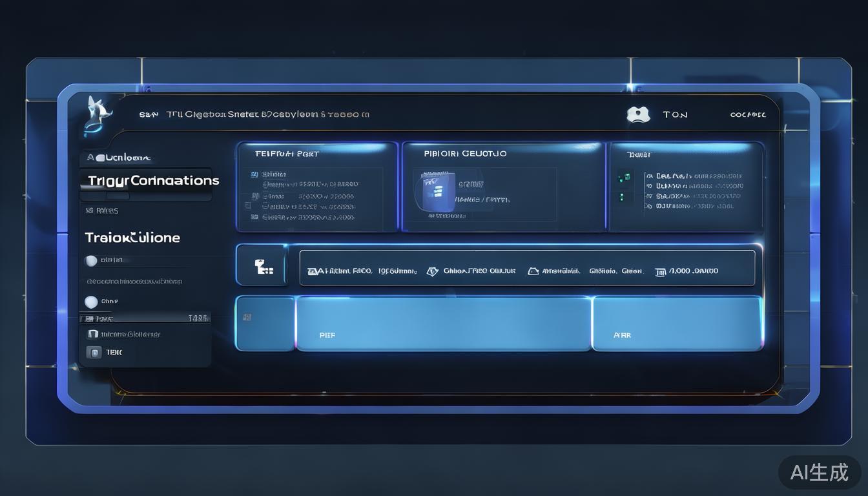Toggle the square checkbox beside TBIC
The height and width of the screenshot is (496, 868).
pos(94,353)
